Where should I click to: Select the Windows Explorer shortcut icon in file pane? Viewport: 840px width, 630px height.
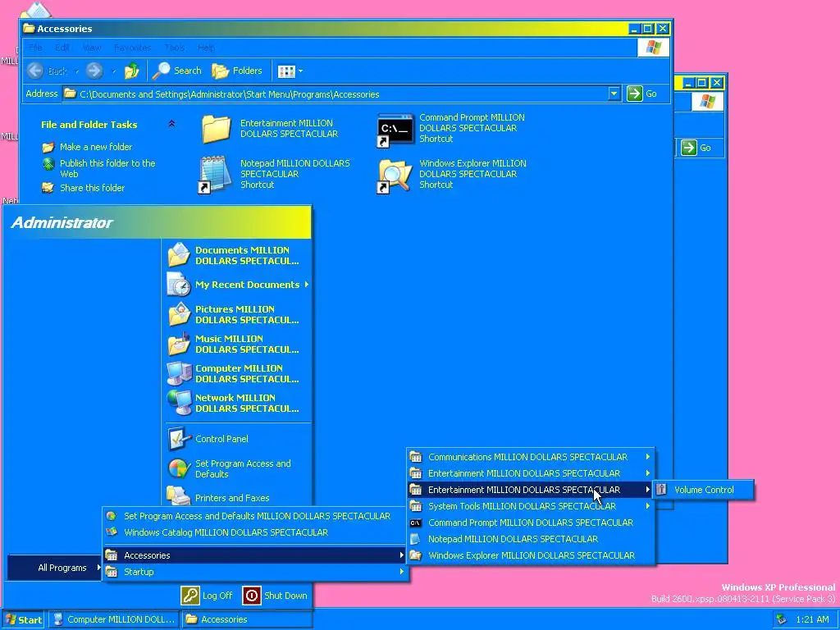point(395,175)
